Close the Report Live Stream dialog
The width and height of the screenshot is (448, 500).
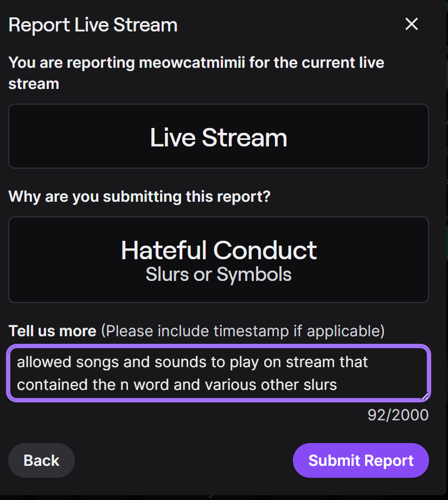click(x=412, y=24)
